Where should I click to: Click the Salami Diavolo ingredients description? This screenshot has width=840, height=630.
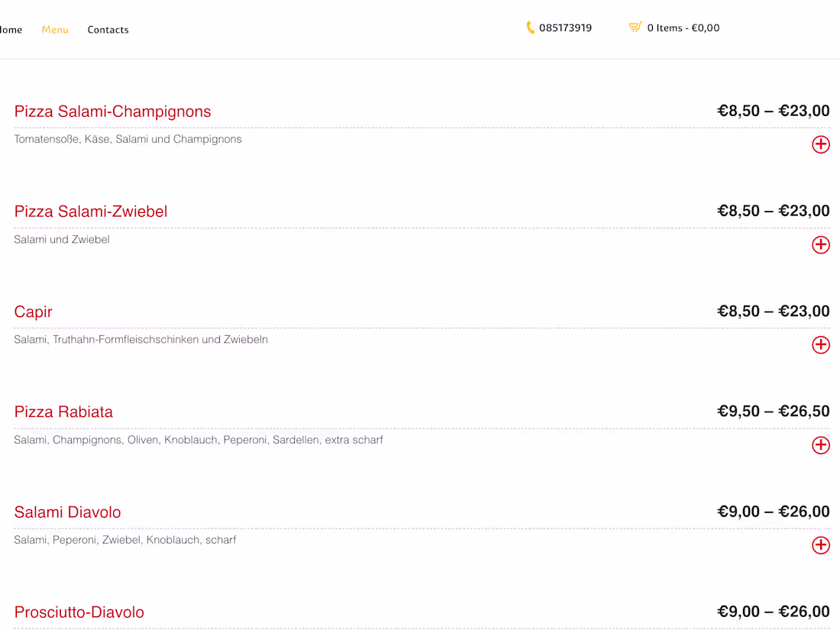point(125,540)
